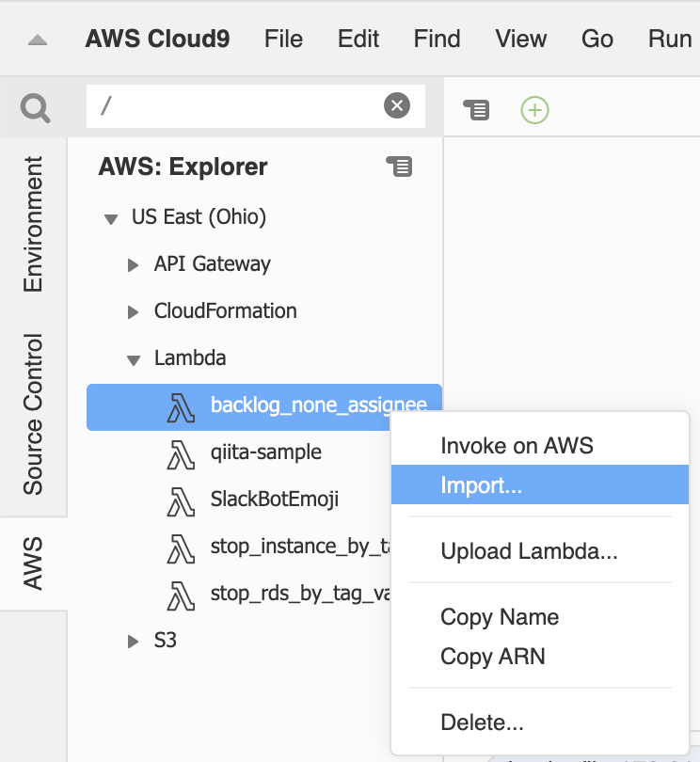Collapse the menu bar with up arrow

[39, 40]
